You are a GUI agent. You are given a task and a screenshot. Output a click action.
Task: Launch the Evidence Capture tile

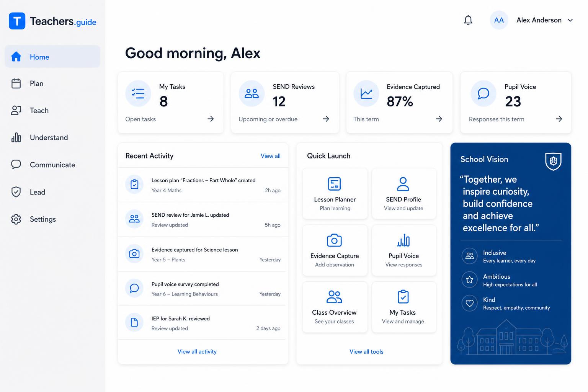tap(335, 250)
